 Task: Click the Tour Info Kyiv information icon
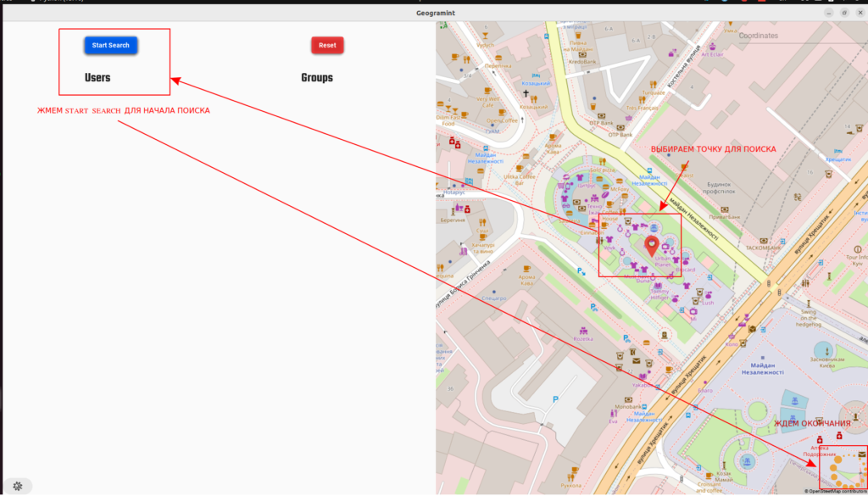pyautogui.click(x=858, y=249)
